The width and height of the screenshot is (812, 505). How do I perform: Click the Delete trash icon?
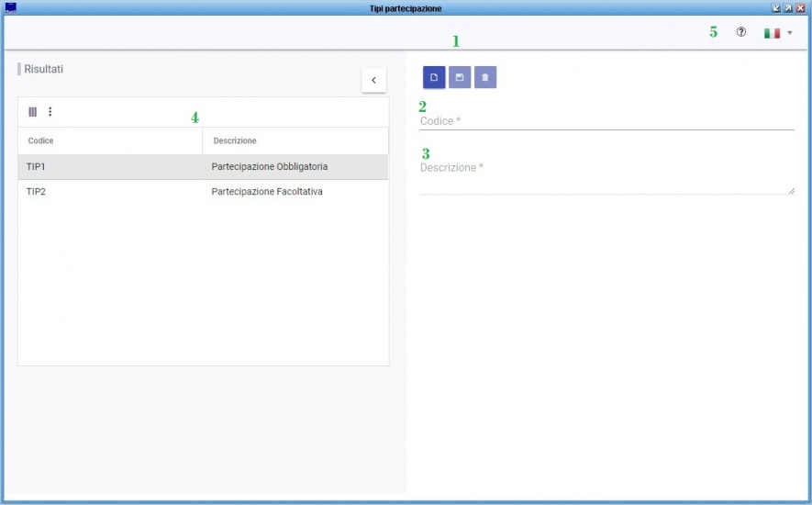point(485,77)
